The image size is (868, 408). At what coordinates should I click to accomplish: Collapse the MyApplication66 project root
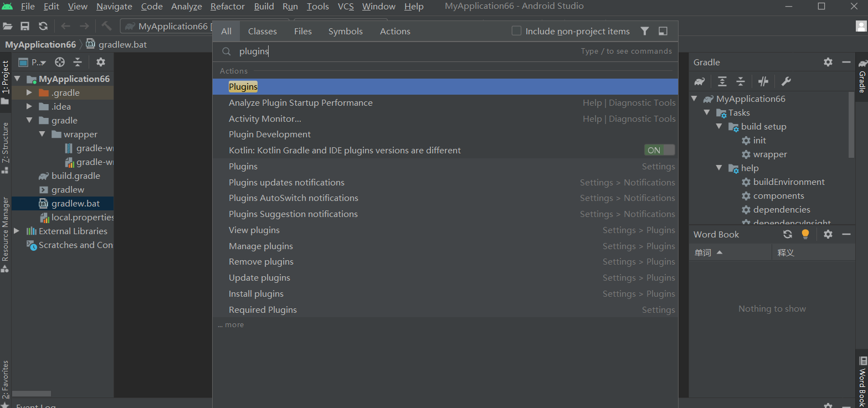tap(17, 79)
